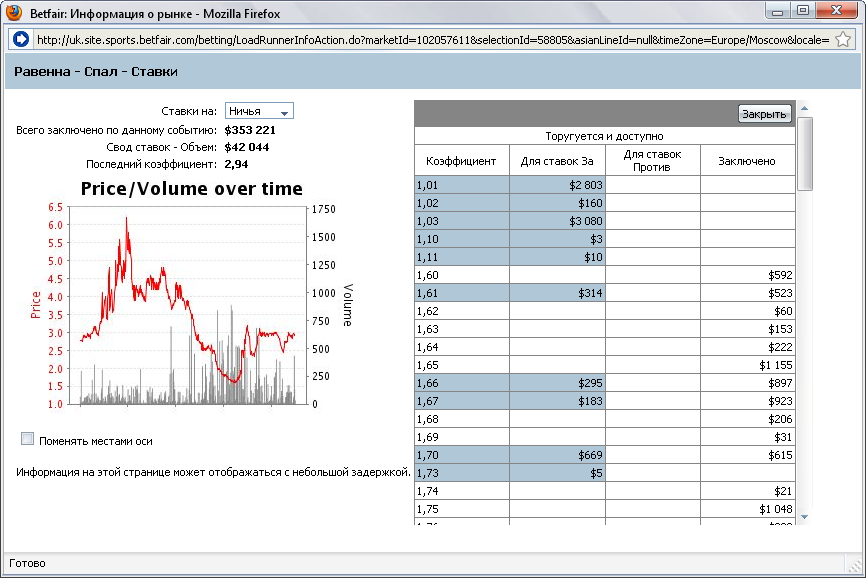Click the '1,60' coefficient cell
The width and height of the screenshot is (866, 578).
[462, 275]
